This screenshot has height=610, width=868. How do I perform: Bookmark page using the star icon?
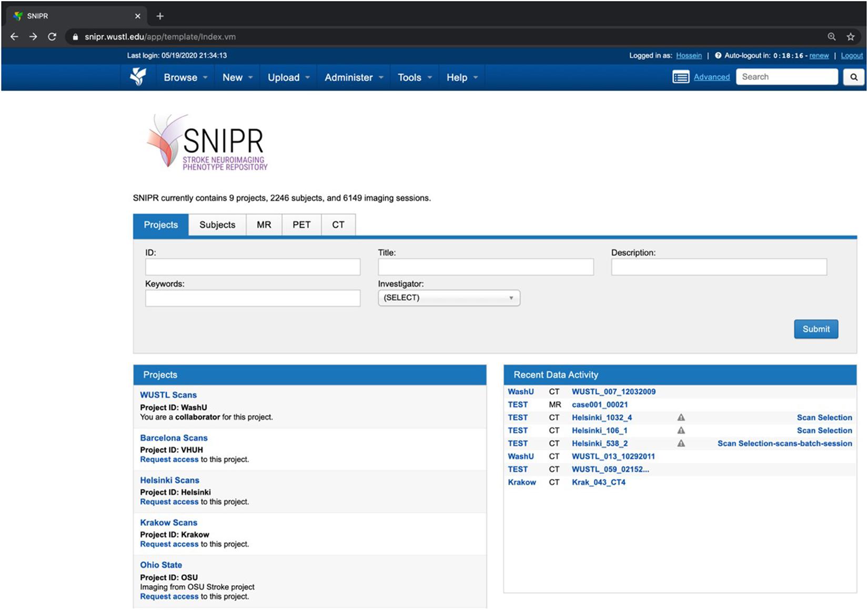(x=851, y=37)
